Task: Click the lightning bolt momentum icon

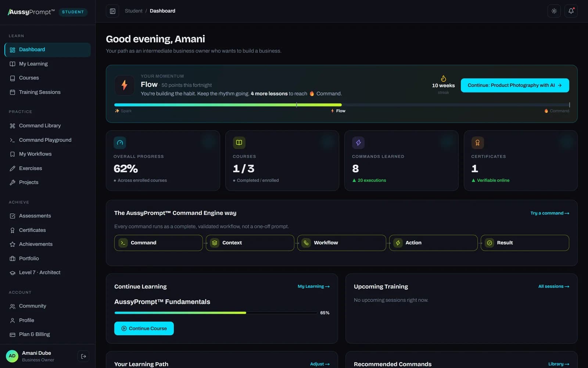Action: pos(125,85)
